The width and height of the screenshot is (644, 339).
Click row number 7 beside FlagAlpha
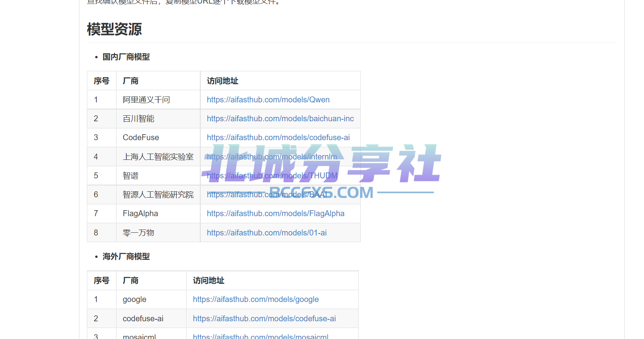pos(96,213)
